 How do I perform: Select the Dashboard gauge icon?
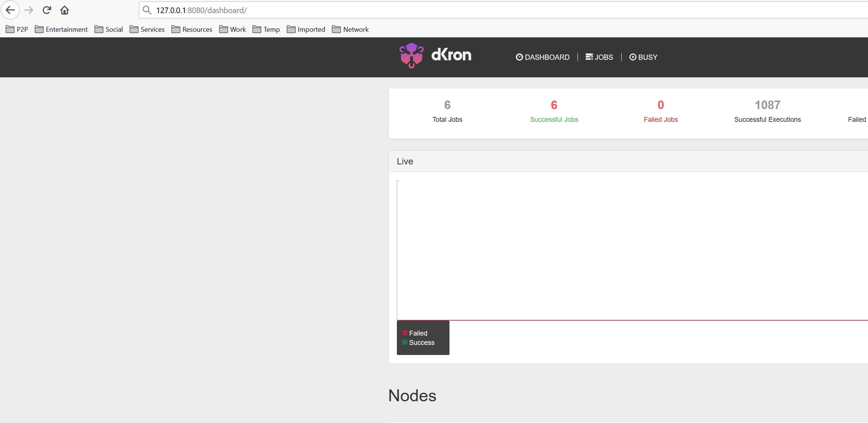[520, 57]
